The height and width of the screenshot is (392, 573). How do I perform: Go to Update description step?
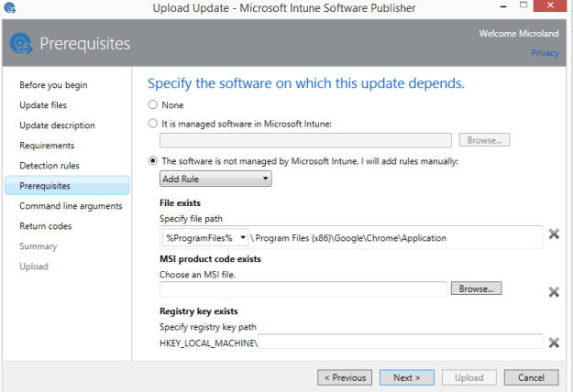(57, 125)
